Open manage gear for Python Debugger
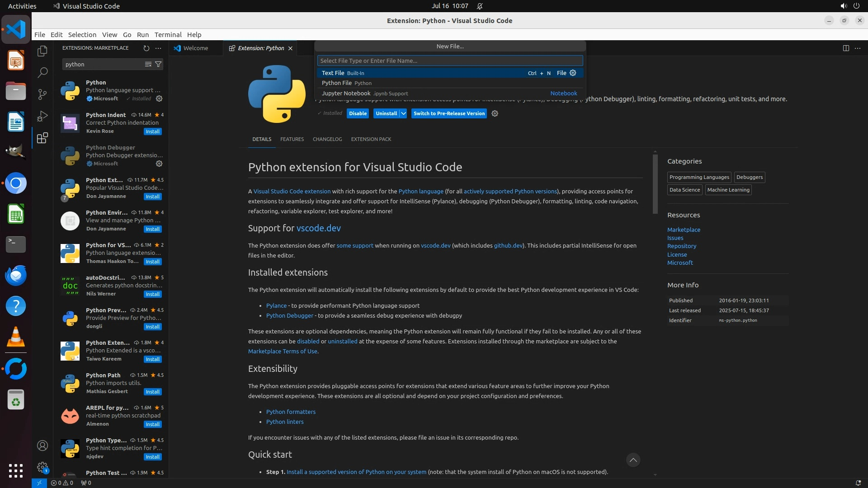868x488 pixels. (159, 164)
